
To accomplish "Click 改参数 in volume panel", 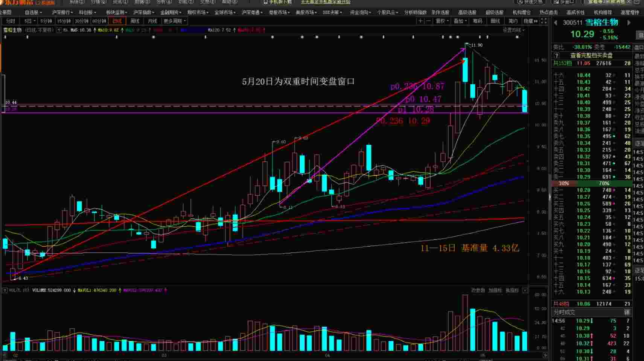I will 478,290.
